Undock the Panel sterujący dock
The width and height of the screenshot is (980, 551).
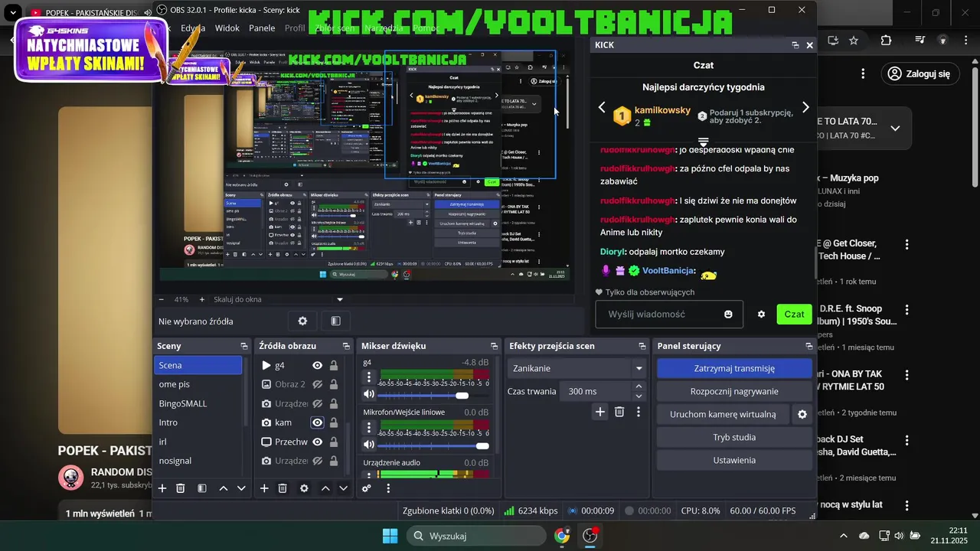pyautogui.click(x=809, y=346)
